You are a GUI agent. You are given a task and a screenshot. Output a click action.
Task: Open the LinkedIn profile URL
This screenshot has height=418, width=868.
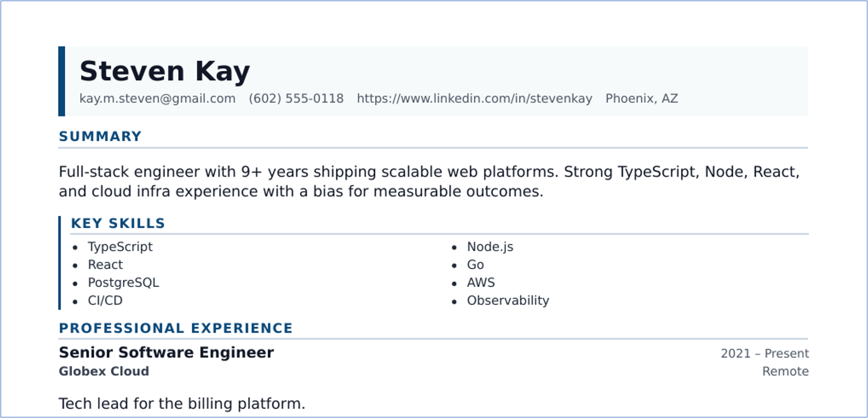coord(474,99)
